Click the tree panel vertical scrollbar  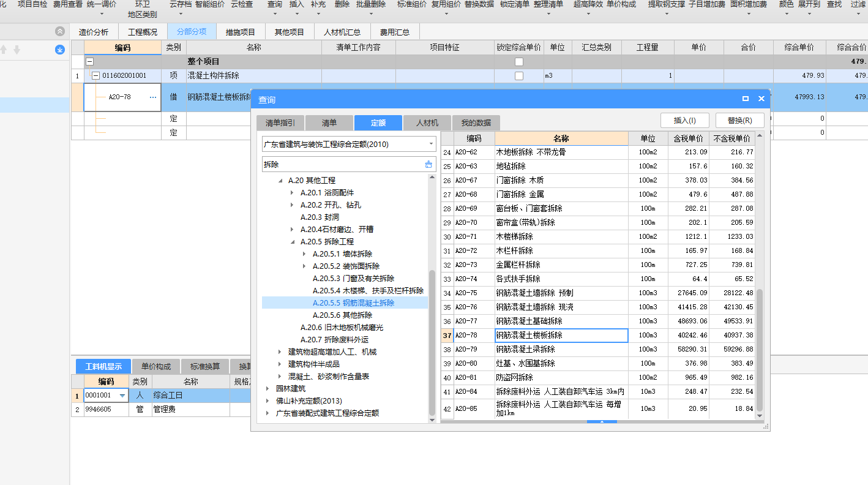point(432,343)
